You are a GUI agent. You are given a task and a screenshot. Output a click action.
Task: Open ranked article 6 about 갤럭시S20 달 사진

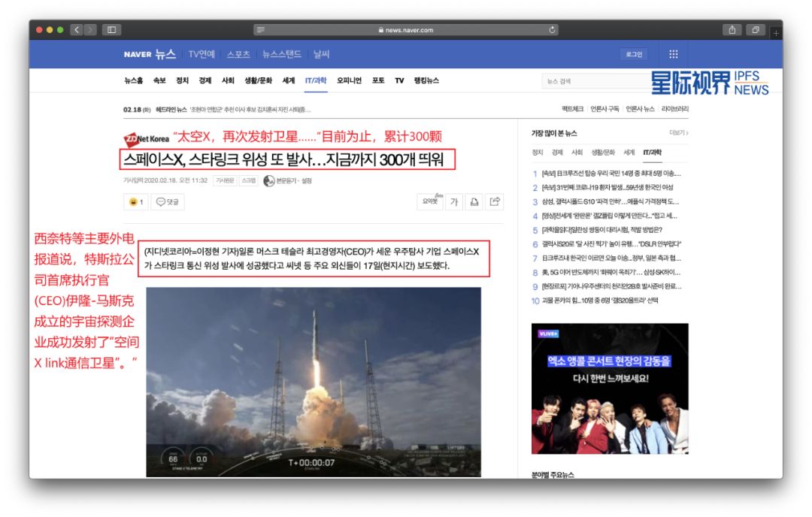tap(611, 243)
